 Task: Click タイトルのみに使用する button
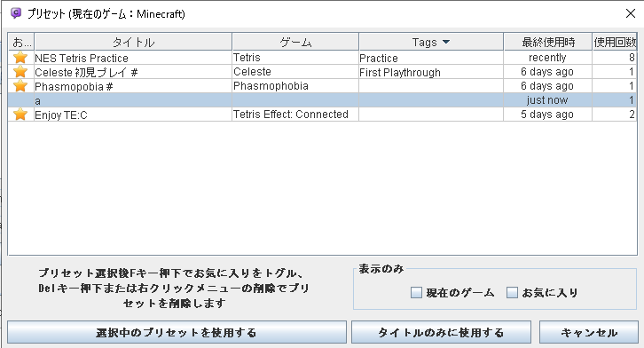click(441, 332)
